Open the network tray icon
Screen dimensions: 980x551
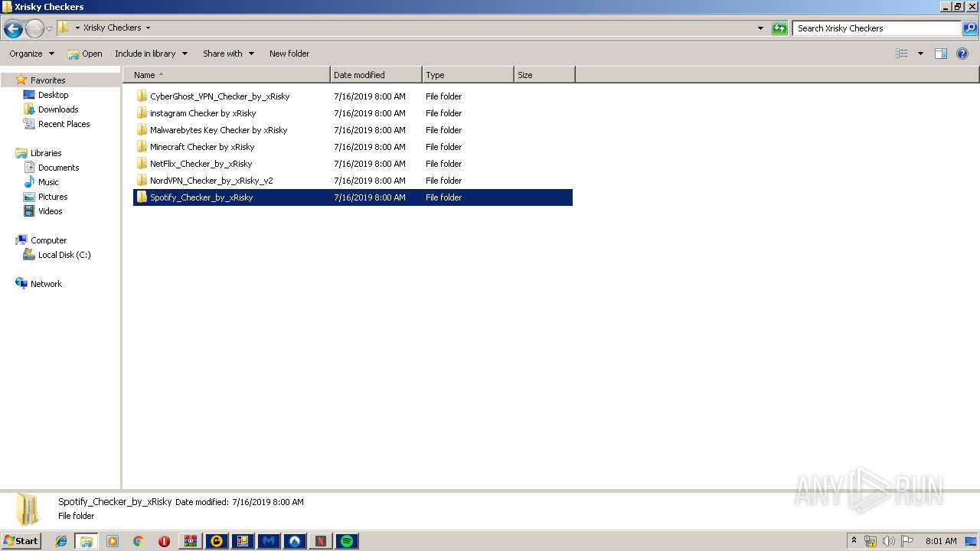point(871,541)
